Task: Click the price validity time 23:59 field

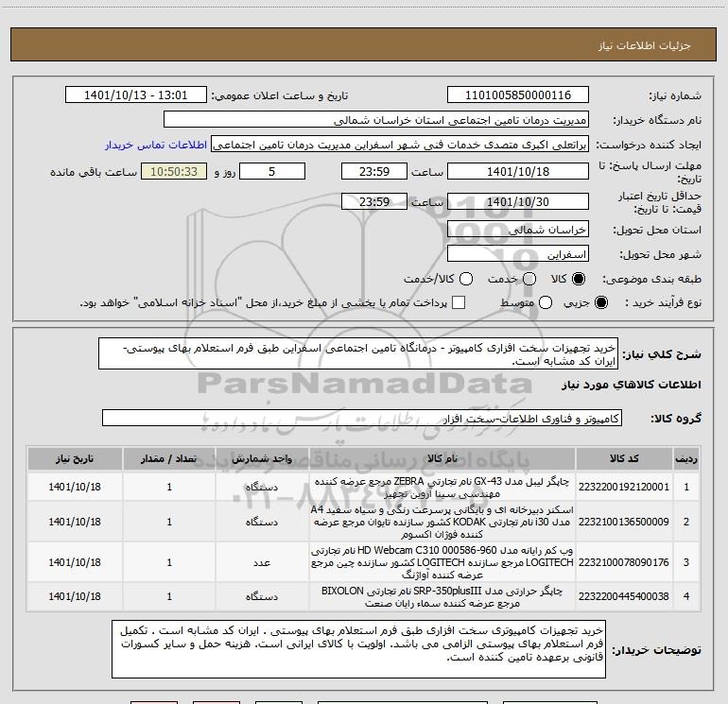Action: click(374, 202)
